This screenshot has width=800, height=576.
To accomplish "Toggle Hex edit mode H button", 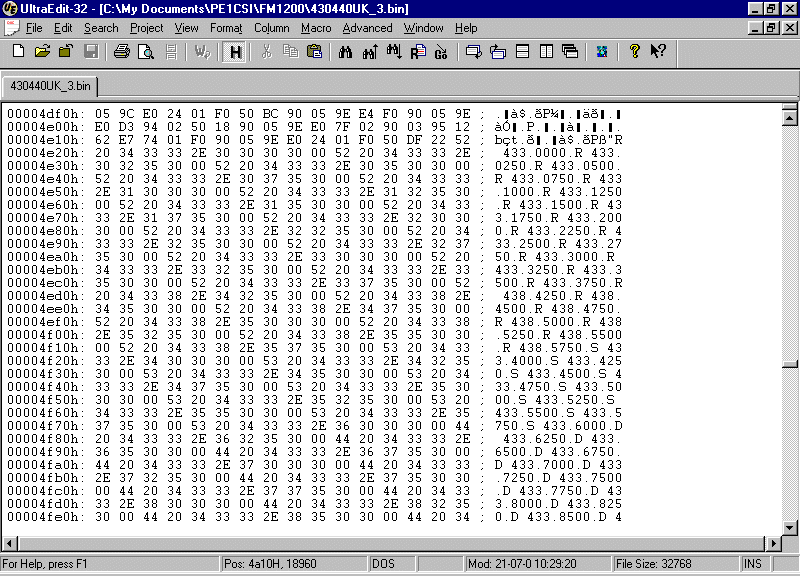I will (x=235, y=52).
